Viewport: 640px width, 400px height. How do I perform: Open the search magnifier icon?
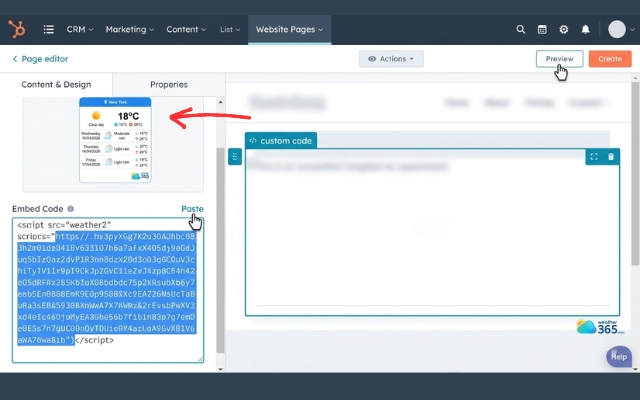pyautogui.click(x=520, y=29)
